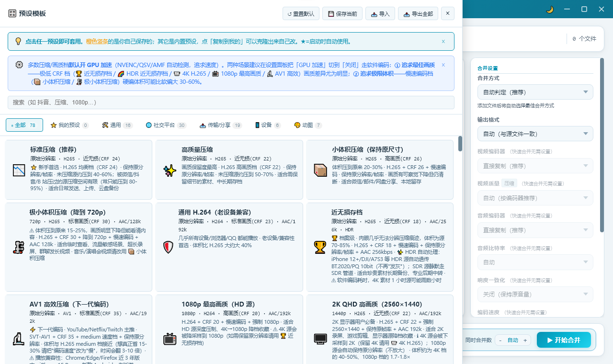Viewport: 613px width, 364px height.
Task: Open the 合并方式 dropdown
Action: coord(535,92)
